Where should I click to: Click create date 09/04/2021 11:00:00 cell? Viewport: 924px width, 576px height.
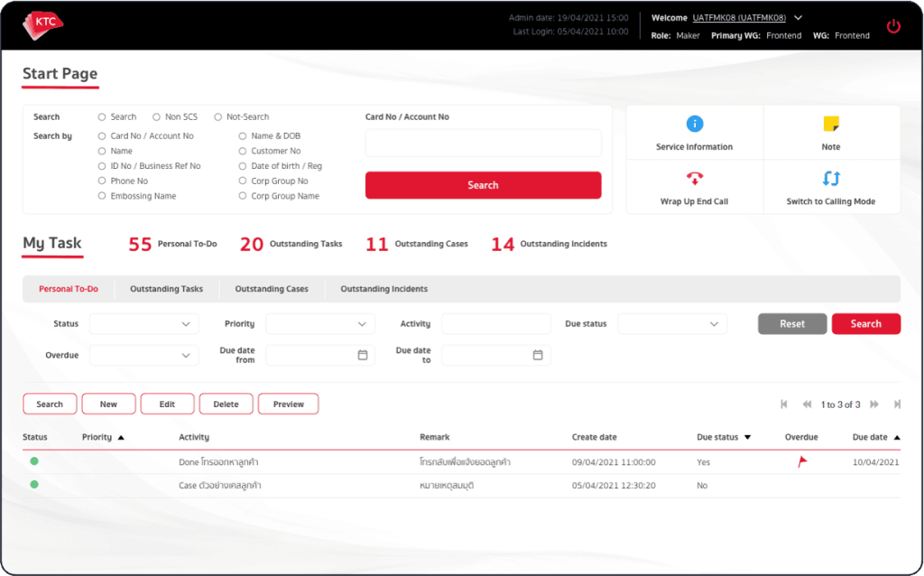(x=614, y=462)
